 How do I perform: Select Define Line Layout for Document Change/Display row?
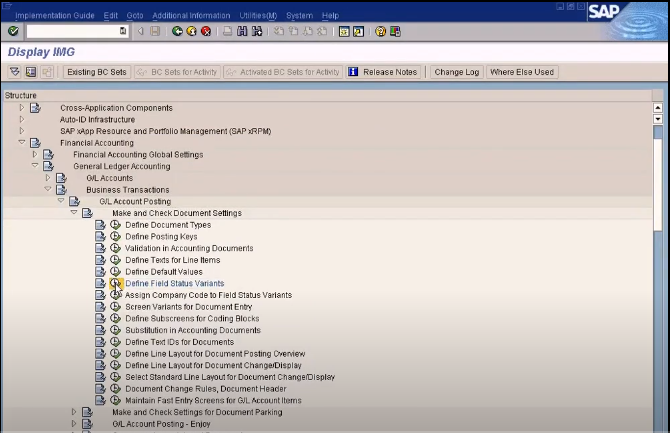click(213, 365)
